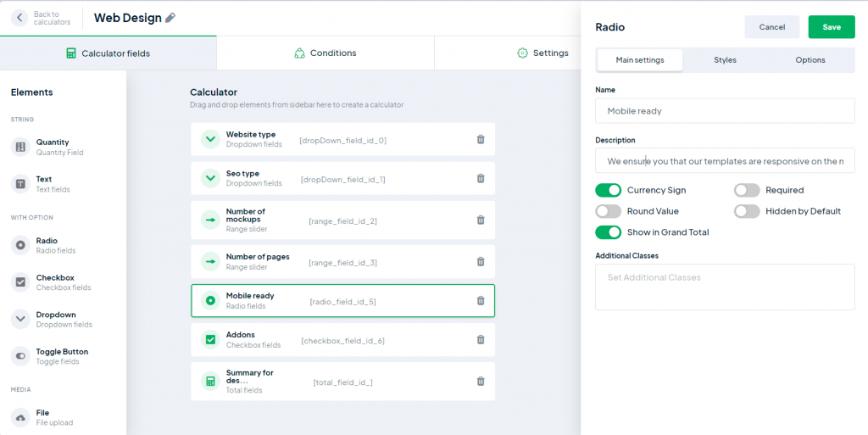Click the Back to calculators link
The height and width of the screenshot is (435, 868).
coord(52,18)
